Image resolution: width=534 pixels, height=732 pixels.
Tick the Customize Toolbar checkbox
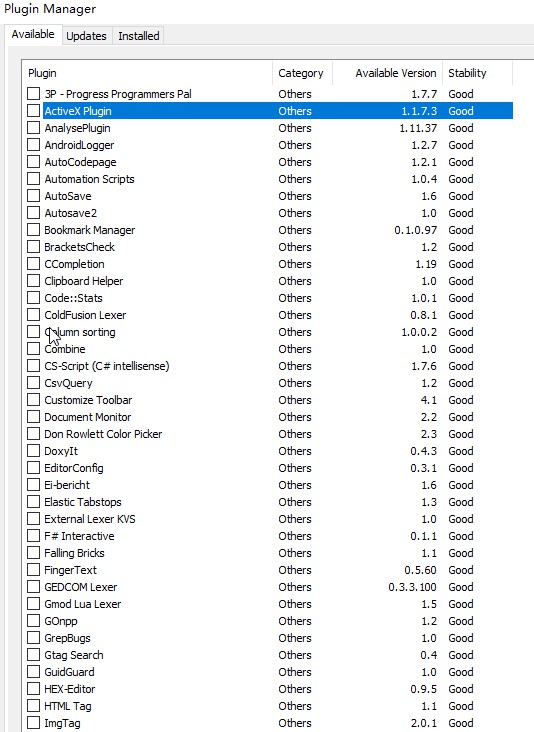[33, 400]
